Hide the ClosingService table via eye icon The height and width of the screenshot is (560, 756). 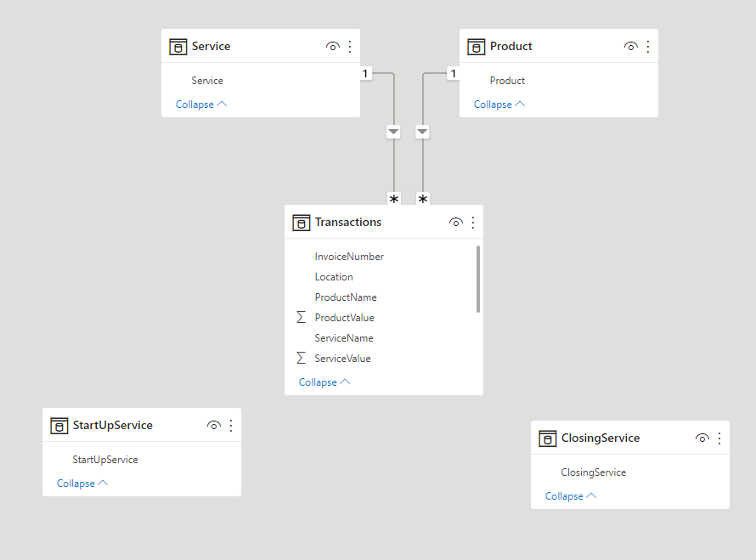702,438
